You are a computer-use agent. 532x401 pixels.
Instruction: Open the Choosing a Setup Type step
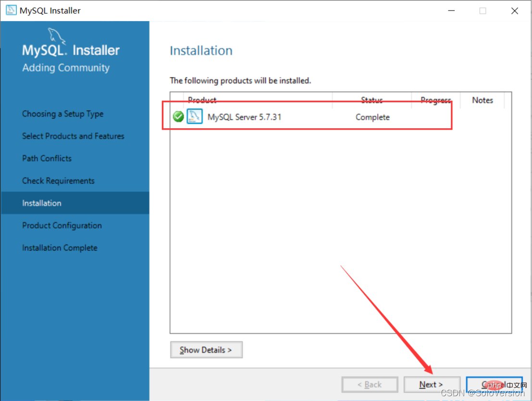pyautogui.click(x=63, y=114)
